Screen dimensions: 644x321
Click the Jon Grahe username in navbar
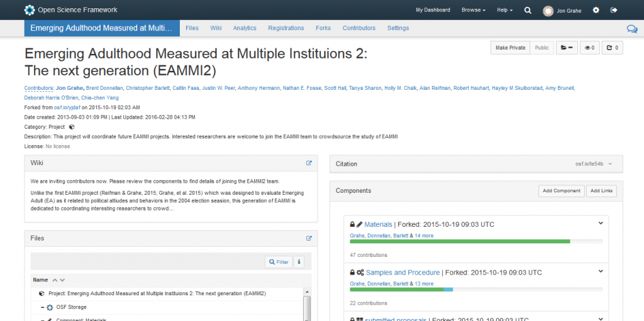pyautogui.click(x=569, y=11)
